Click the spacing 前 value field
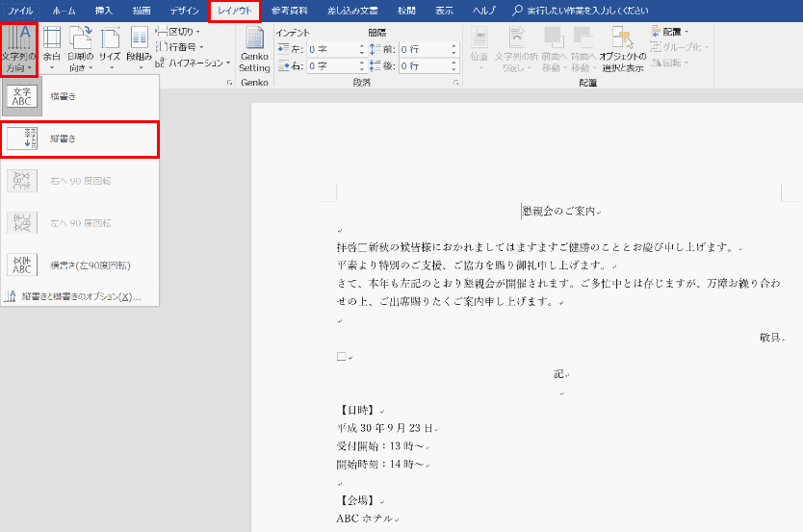The image size is (803, 532). pyautogui.click(x=422, y=49)
